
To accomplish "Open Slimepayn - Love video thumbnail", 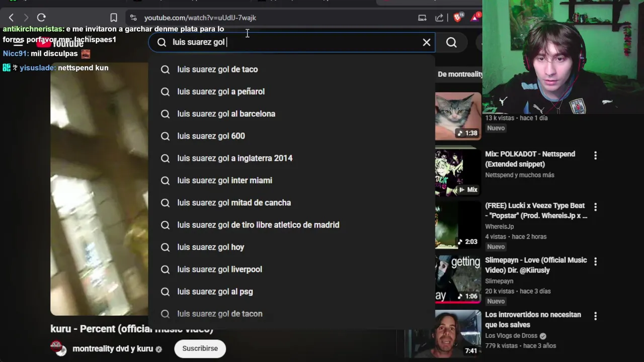I will (x=458, y=279).
